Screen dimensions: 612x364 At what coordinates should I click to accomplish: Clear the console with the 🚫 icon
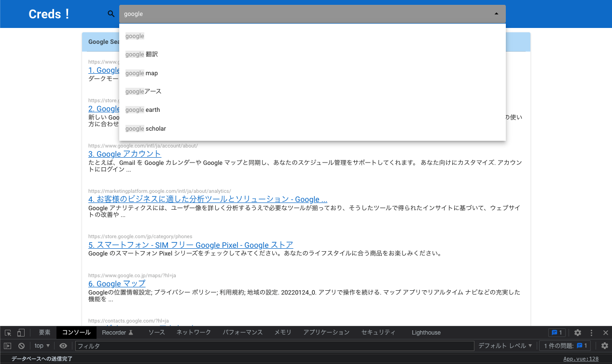pyautogui.click(x=21, y=346)
